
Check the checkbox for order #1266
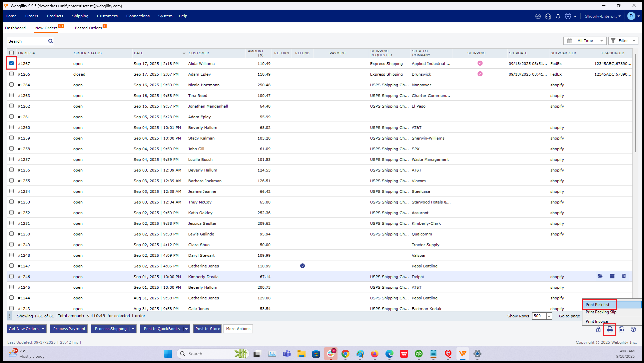(11, 74)
